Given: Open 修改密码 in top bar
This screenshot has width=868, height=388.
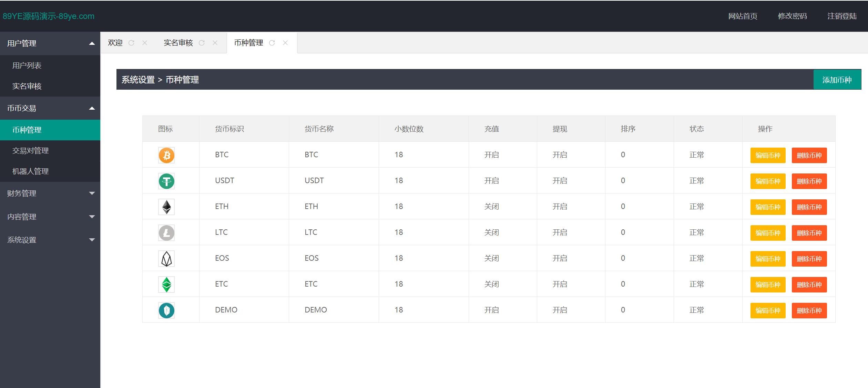Looking at the screenshot, I should [x=792, y=16].
